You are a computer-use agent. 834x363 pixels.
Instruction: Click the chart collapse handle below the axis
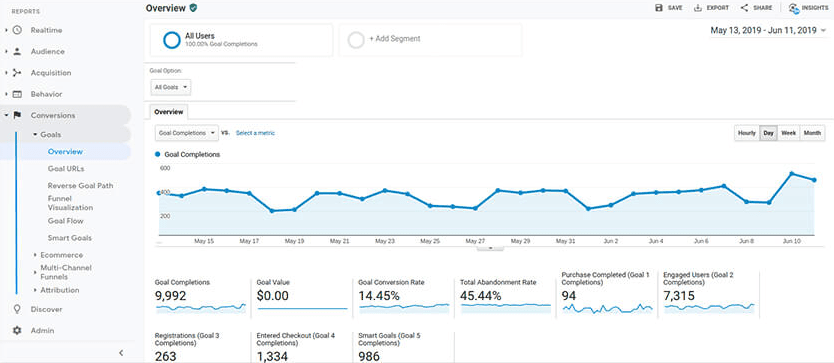(x=490, y=247)
